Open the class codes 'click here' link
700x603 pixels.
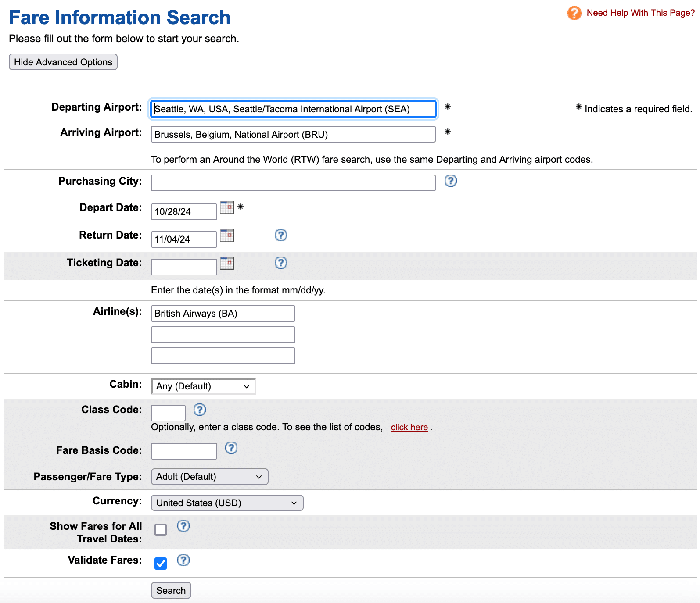409,427
